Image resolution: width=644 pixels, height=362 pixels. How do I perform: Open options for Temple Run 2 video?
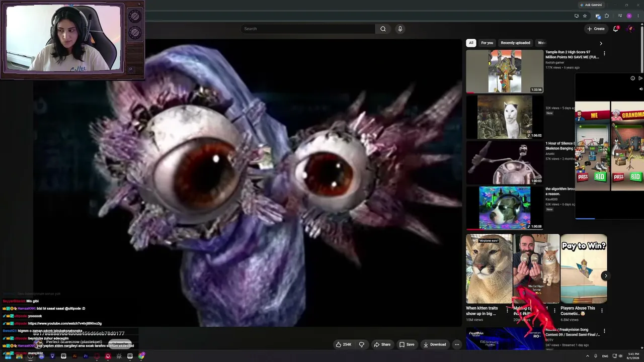[604, 53]
